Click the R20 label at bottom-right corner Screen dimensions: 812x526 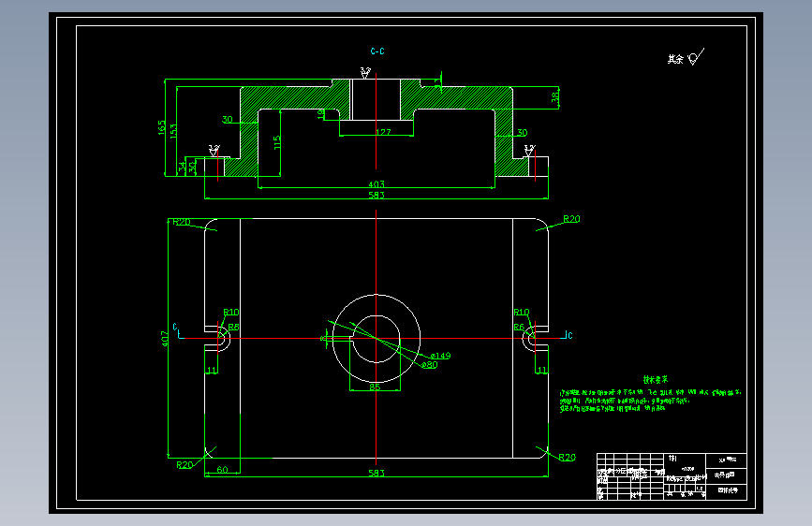[x=567, y=457]
